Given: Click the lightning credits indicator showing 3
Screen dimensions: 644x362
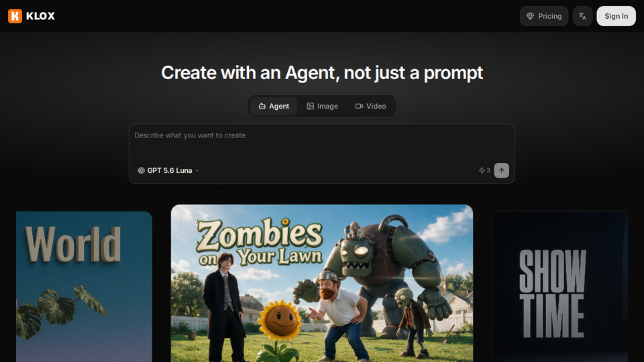Looking at the screenshot, I should [484, 170].
